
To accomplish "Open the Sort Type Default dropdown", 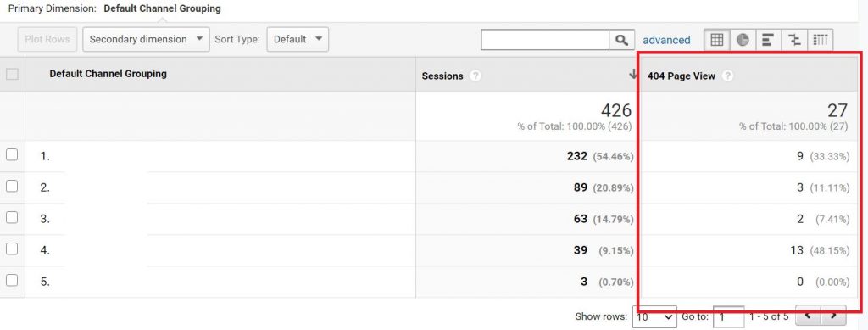I will pyautogui.click(x=298, y=40).
